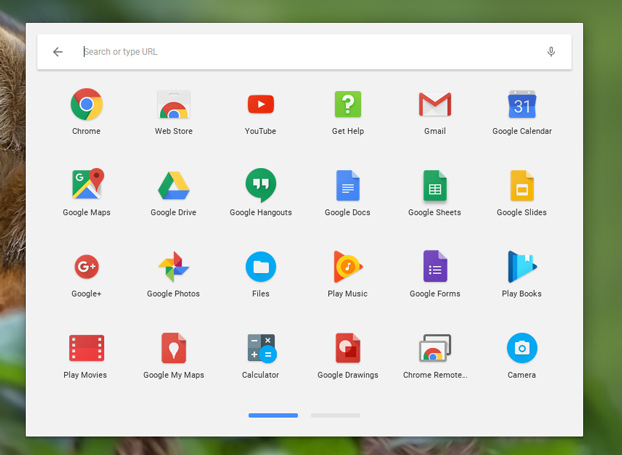The height and width of the screenshot is (455, 622).
Task: Launch Play Books app
Action: pos(522,267)
